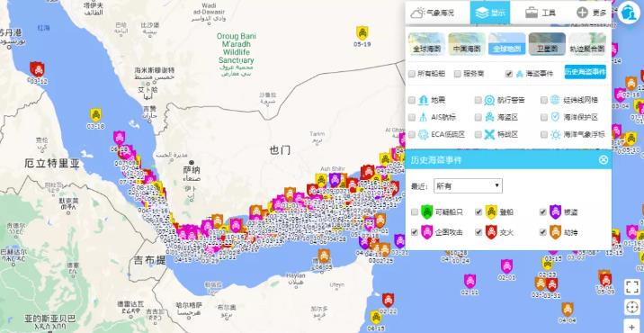Switch to 中国海图 map layer
The width and height of the screenshot is (644, 333).
467,43
